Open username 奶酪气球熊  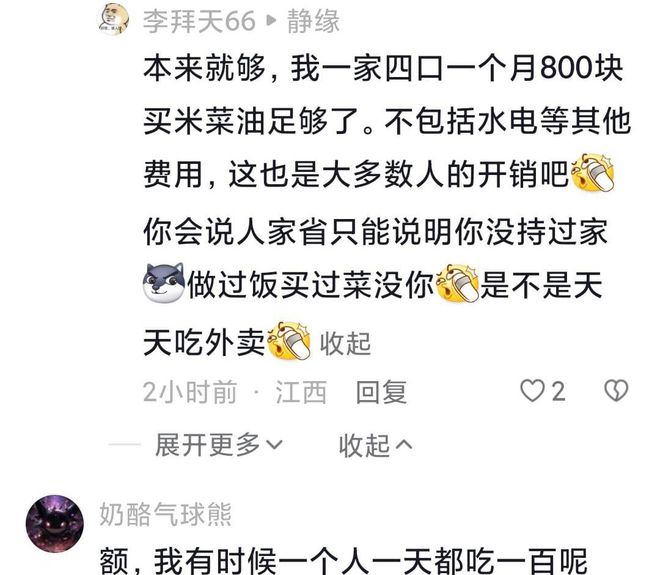point(166,514)
